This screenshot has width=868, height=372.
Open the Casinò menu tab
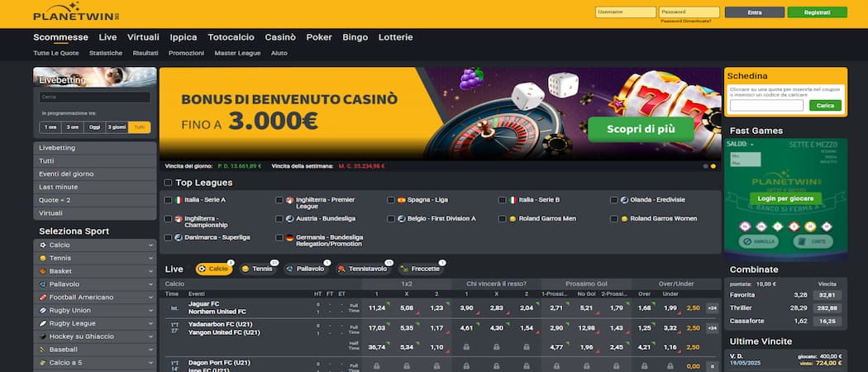(x=280, y=37)
